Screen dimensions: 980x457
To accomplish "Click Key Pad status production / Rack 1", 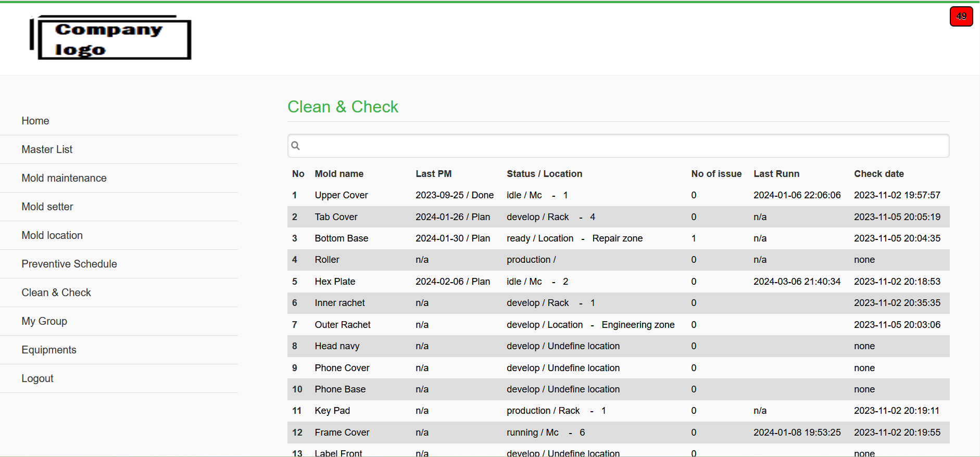I will pos(556,411).
